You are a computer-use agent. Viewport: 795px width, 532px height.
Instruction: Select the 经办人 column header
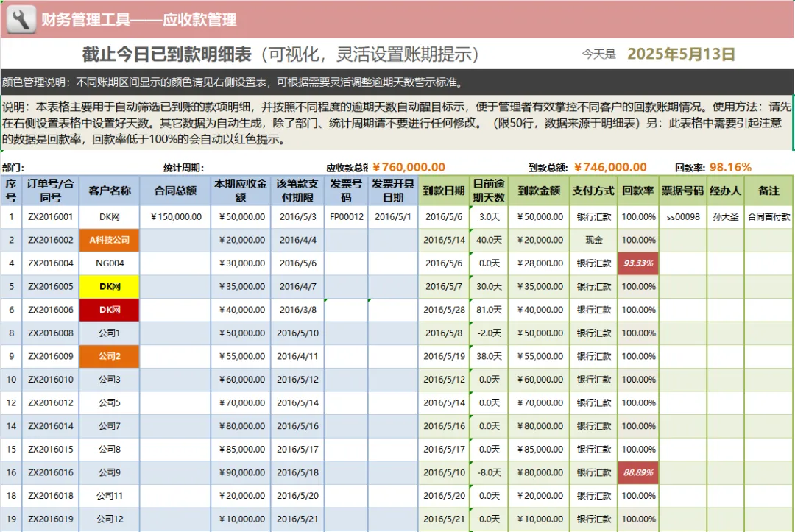coord(726,191)
